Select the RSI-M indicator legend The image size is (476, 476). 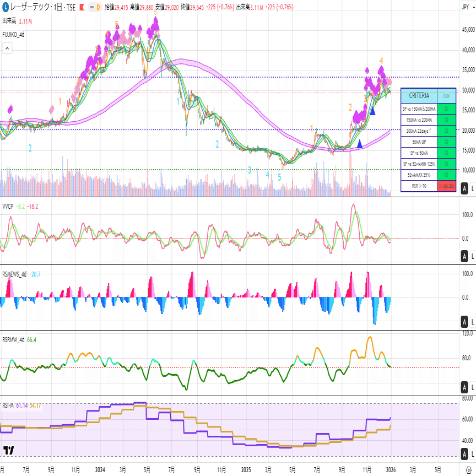[x=8, y=405]
